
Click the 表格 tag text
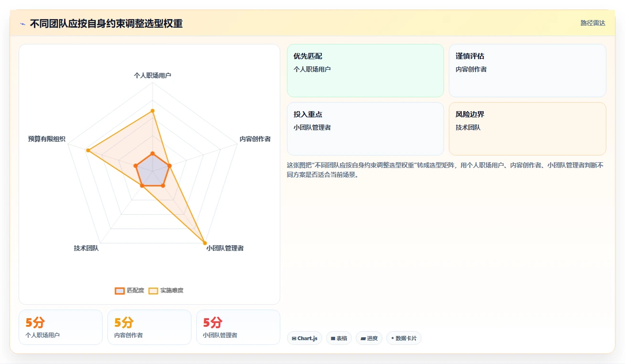click(x=342, y=338)
